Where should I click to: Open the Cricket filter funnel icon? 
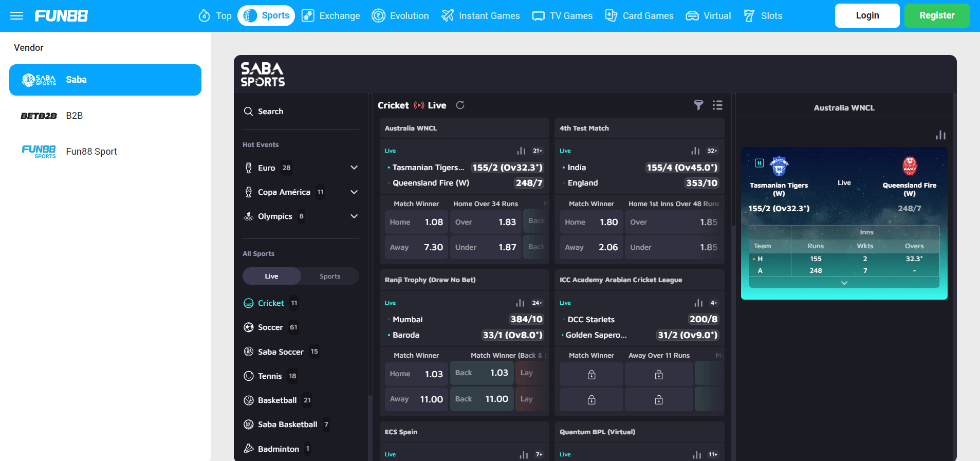(x=698, y=105)
